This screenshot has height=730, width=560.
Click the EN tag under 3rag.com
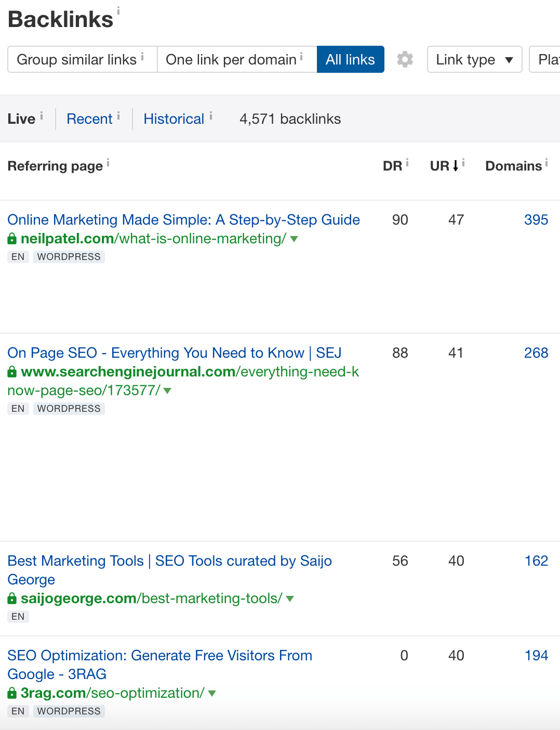pyautogui.click(x=18, y=711)
